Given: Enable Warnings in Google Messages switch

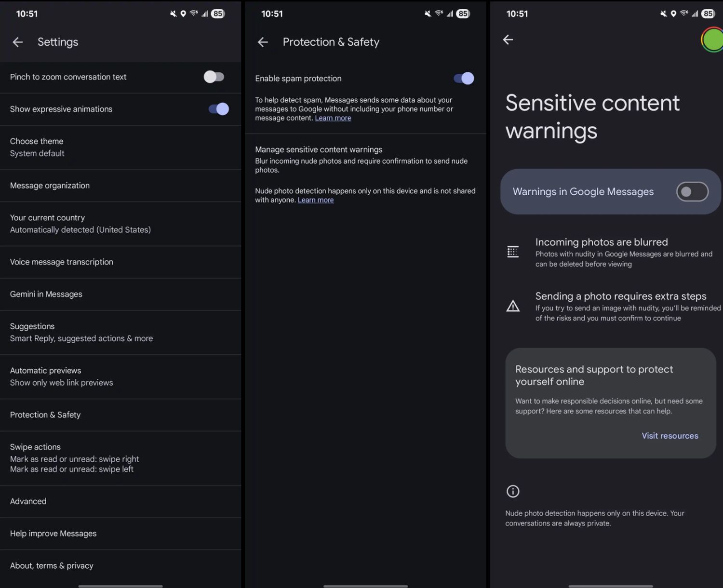Looking at the screenshot, I should 692,192.
